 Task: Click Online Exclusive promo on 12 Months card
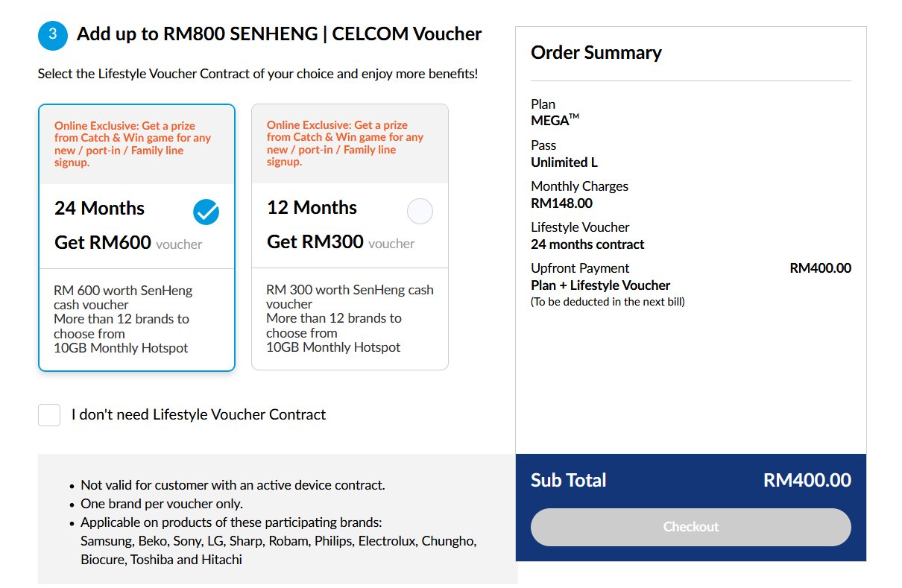345,144
